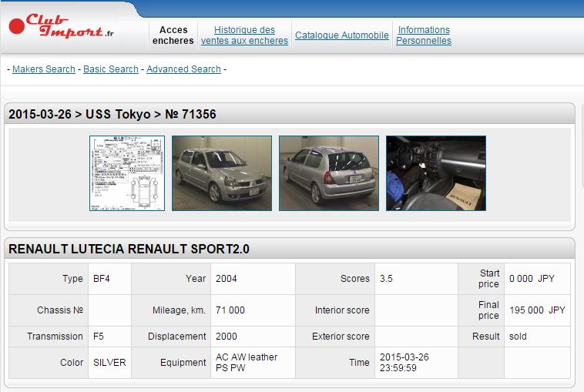
Task: Select the final price 195 000 JPY cell
Action: [537, 310]
